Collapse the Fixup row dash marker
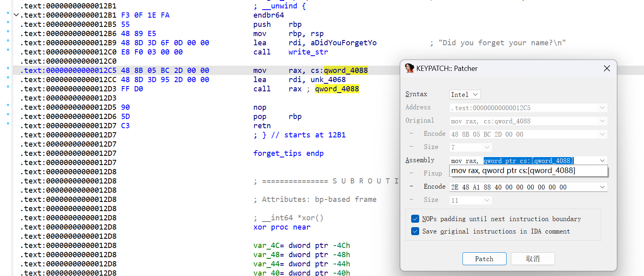Screen dimensions: 644x276 click(x=411, y=173)
